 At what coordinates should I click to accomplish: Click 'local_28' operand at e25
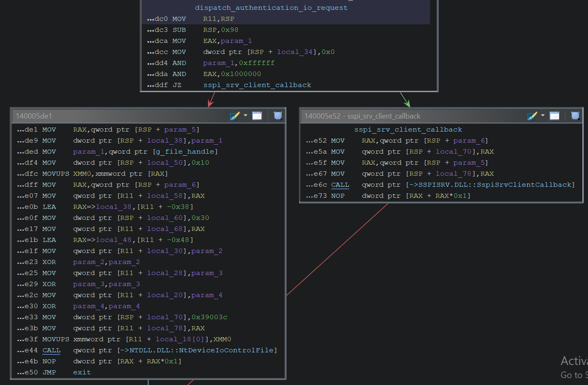point(165,273)
